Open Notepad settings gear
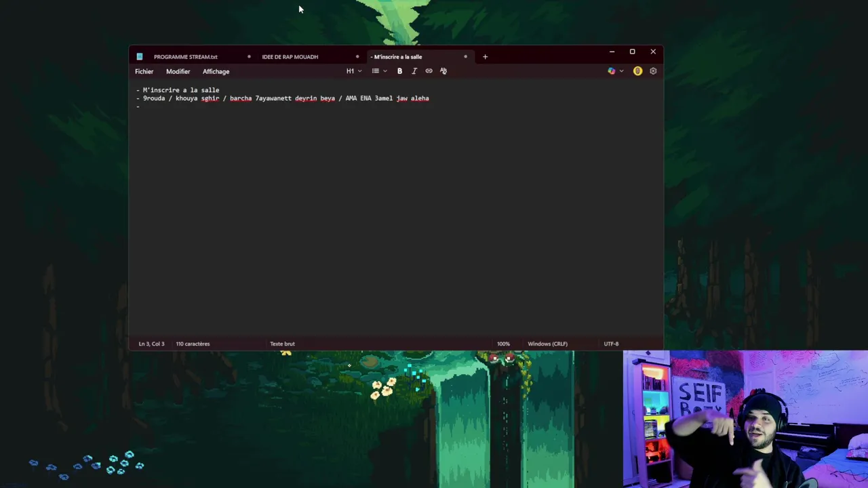The height and width of the screenshot is (488, 868). (x=653, y=71)
